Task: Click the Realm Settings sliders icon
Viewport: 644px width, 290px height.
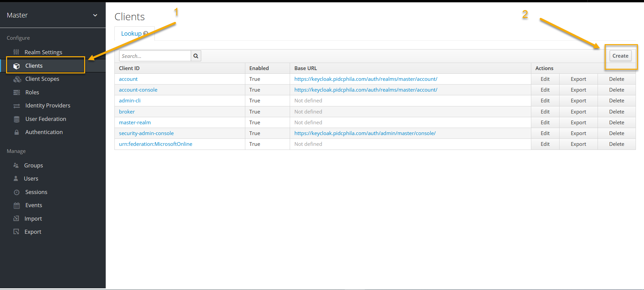Action: click(x=16, y=52)
